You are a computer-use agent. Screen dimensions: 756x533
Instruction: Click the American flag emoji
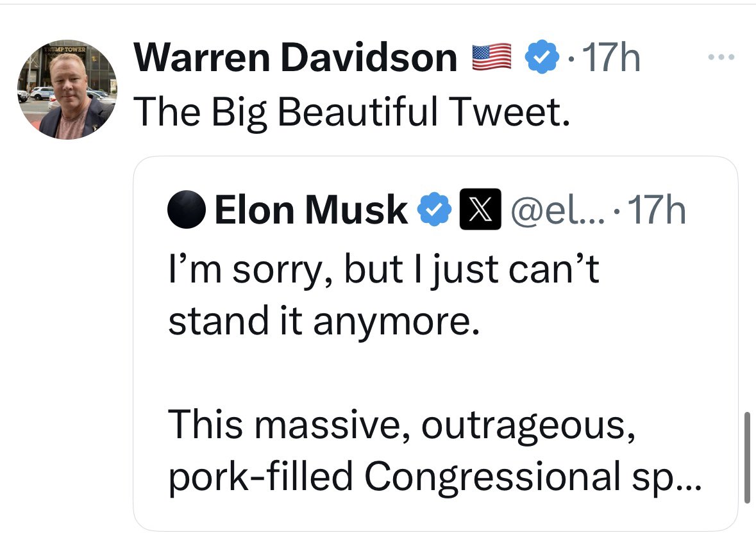(491, 58)
